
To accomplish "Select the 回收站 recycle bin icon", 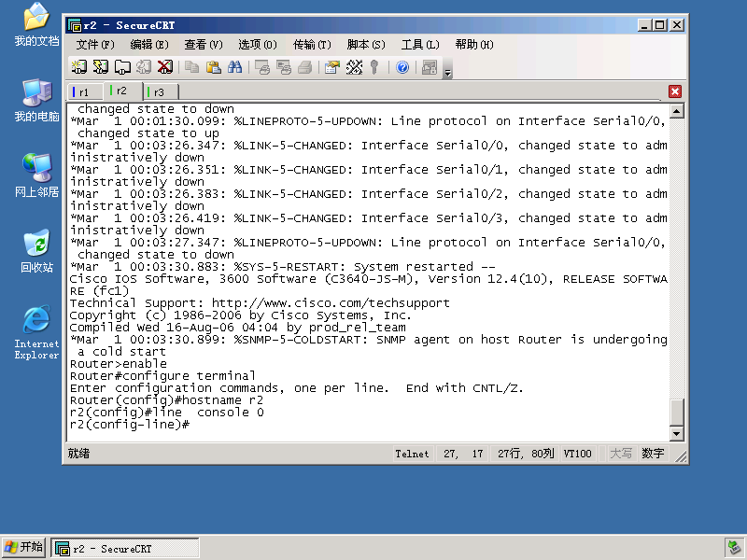I will tap(36, 251).
